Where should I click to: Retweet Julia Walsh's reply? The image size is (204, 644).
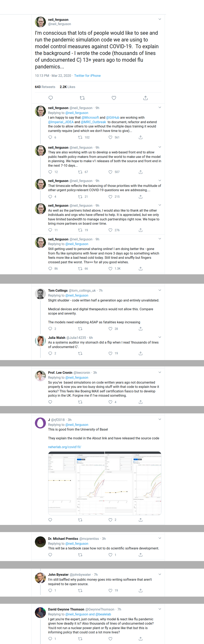pyautogui.click(x=80, y=354)
